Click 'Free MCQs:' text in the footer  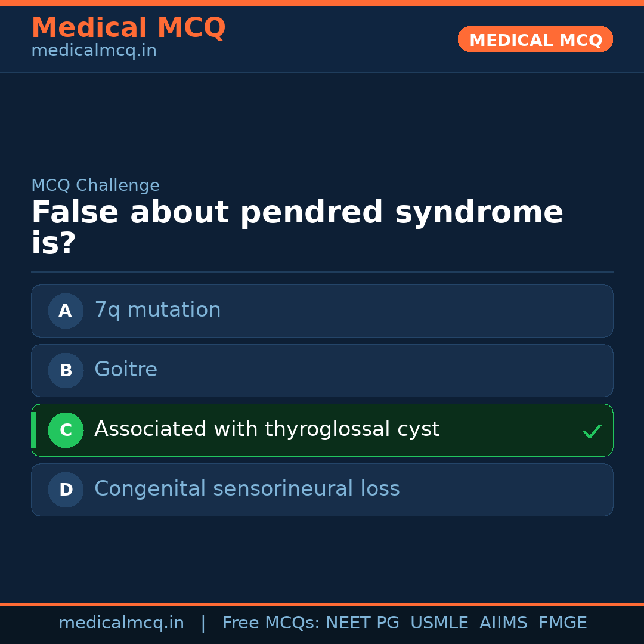(x=271, y=623)
